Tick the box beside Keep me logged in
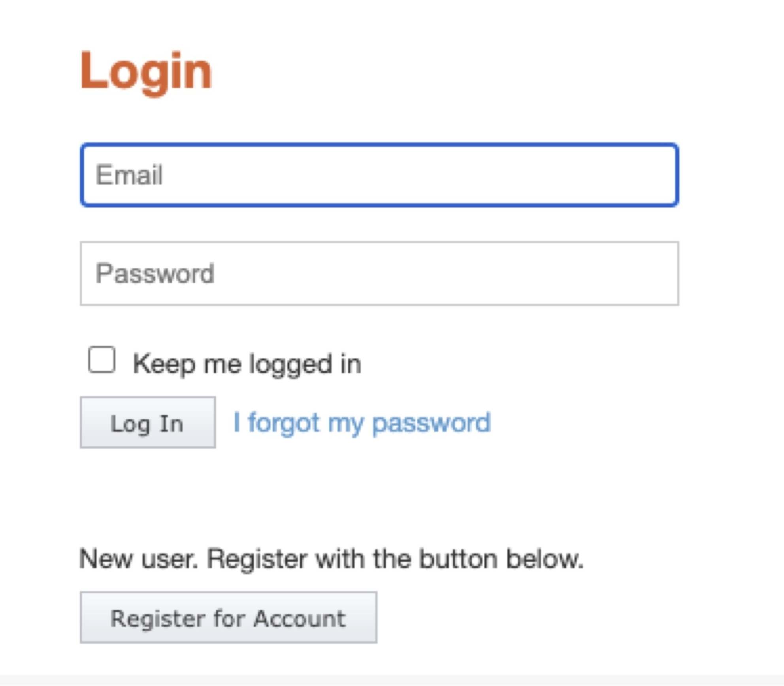Image resolution: width=784 pixels, height=686 pixels. point(102,360)
